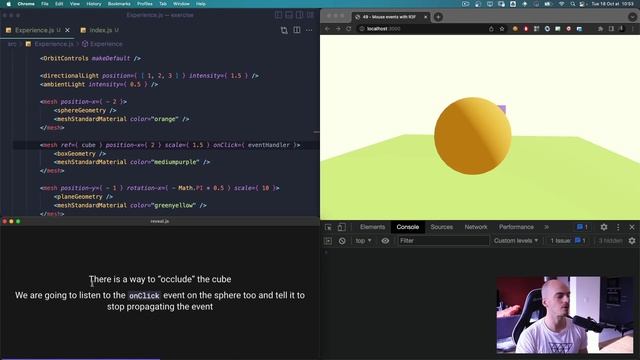The width and height of the screenshot is (640, 360).
Task: Open DevTools customize three-dot menu
Action: click(618, 227)
